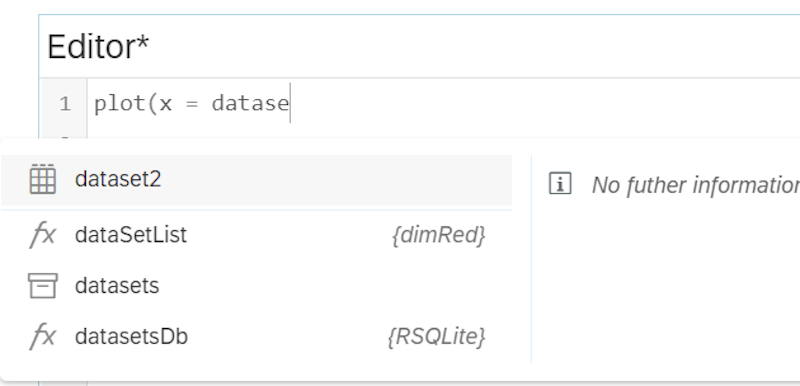This screenshot has width=800, height=386.
Task: Pick the datasets package suggestion
Action: [x=256, y=286]
